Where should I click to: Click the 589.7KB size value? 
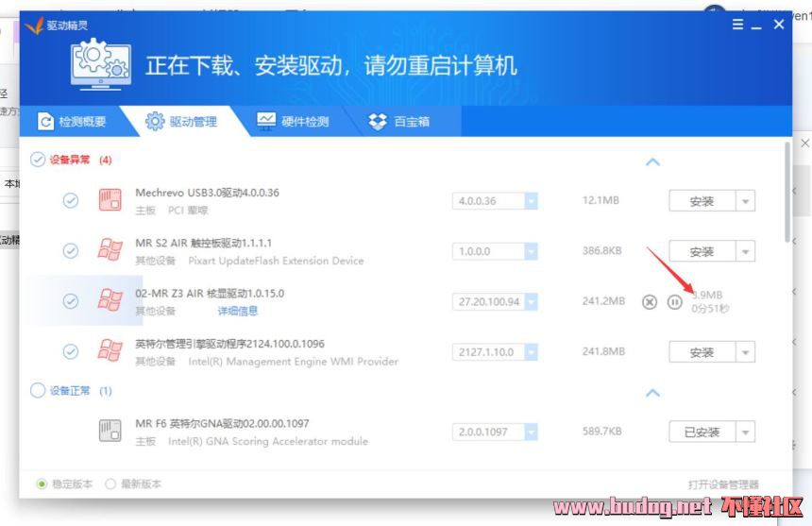pos(601,431)
